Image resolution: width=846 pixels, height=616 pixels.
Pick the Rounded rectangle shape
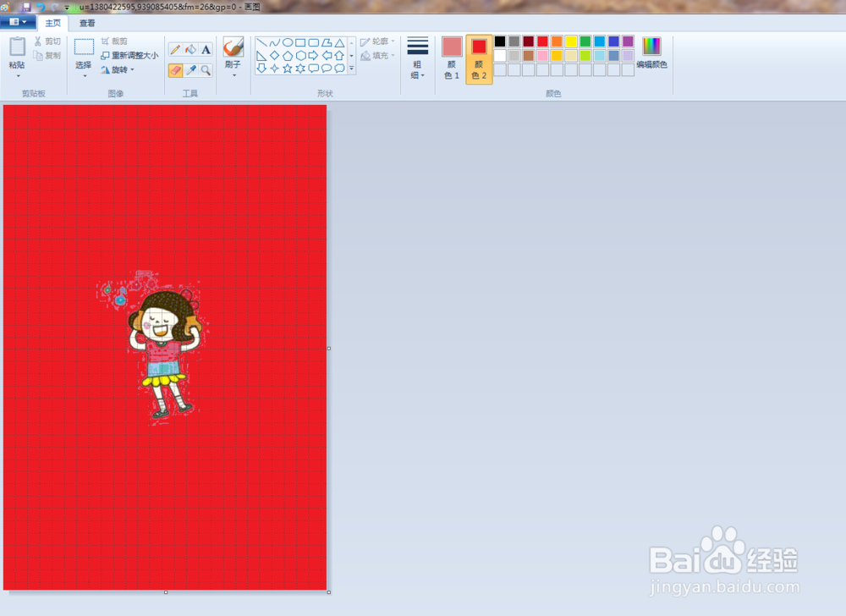tap(314, 42)
